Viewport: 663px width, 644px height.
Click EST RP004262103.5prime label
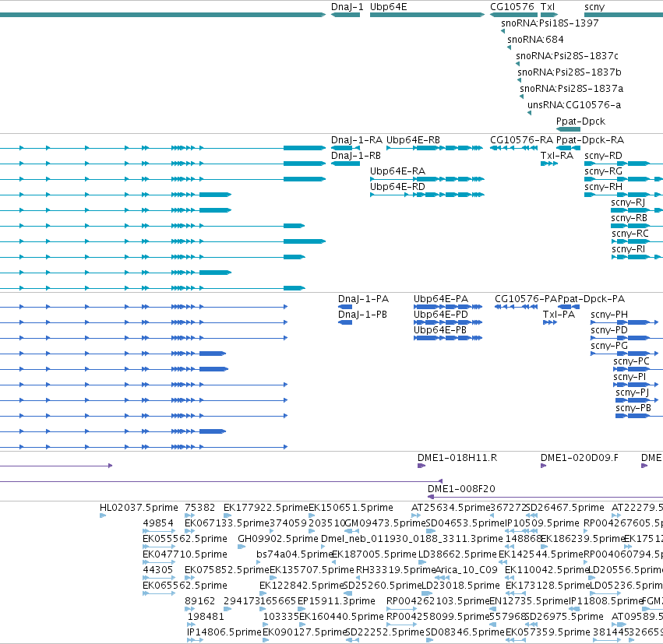pos(438,601)
